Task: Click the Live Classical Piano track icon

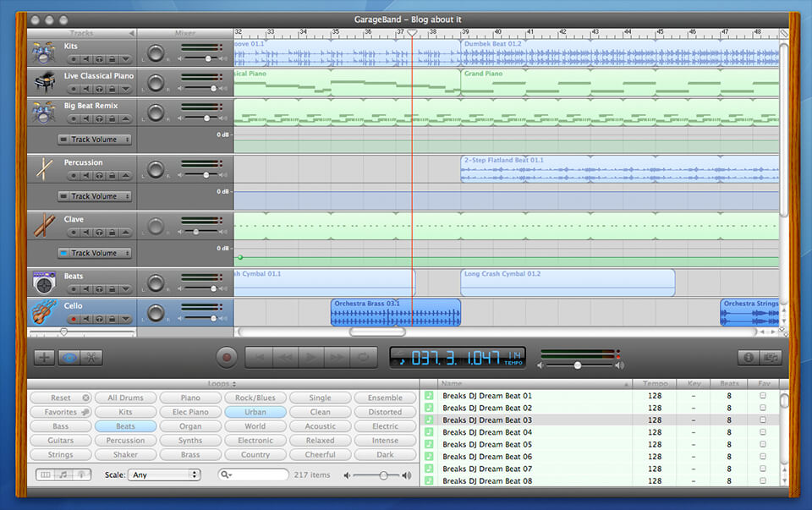Action: (x=45, y=82)
